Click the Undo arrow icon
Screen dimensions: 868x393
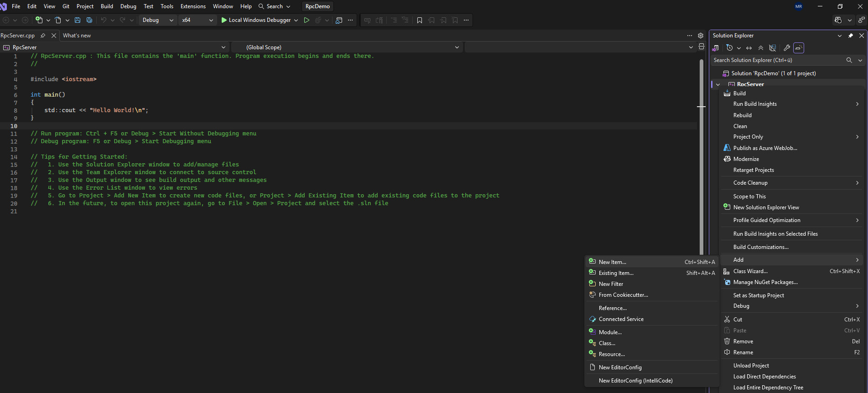pyautogui.click(x=104, y=20)
